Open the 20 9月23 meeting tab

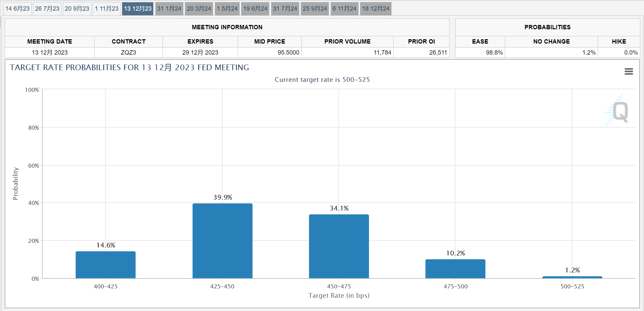[x=77, y=9]
